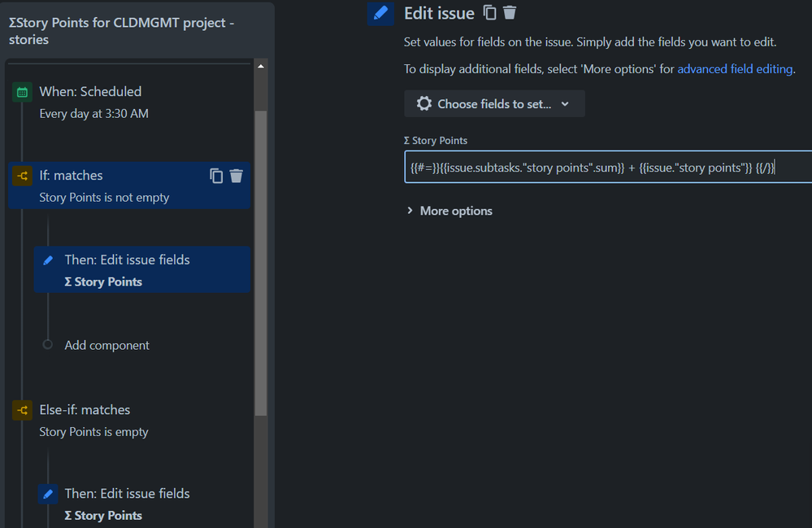Delete the If: matches condition
This screenshot has height=528, width=812.
click(237, 177)
